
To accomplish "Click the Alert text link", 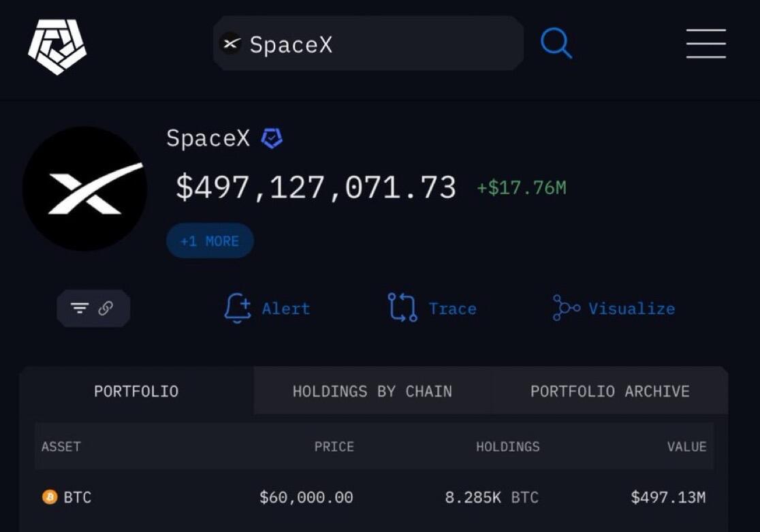I will coord(286,309).
